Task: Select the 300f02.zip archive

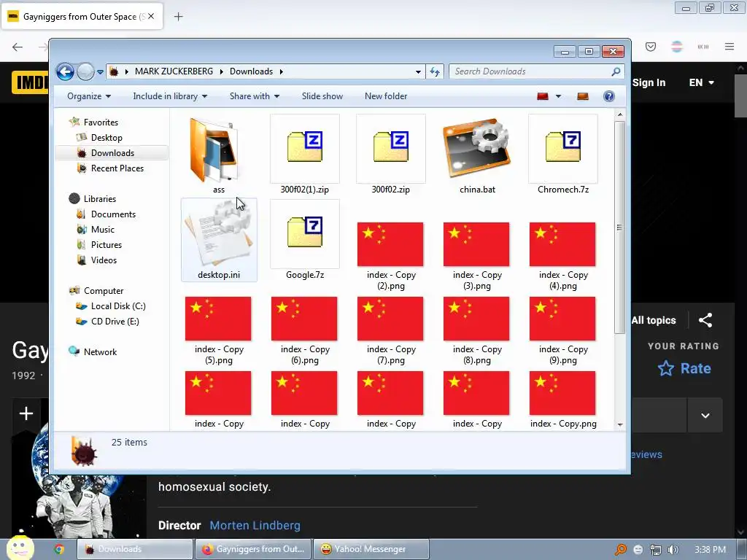Action: (391, 149)
